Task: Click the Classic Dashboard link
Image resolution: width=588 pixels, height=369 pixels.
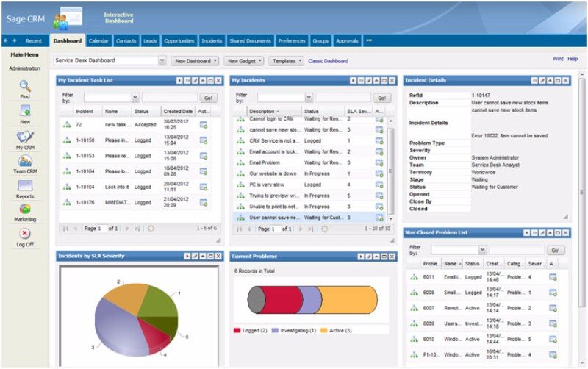Action: (x=328, y=61)
